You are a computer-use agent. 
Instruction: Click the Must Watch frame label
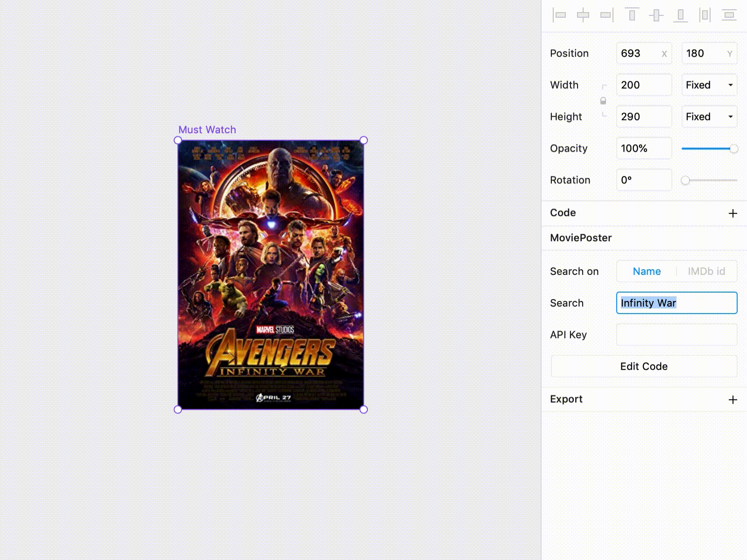(x=207, y=130)
